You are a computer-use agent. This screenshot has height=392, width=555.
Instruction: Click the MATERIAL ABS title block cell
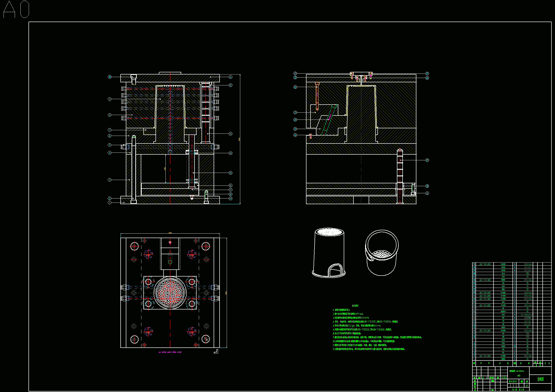coord(518,374)
